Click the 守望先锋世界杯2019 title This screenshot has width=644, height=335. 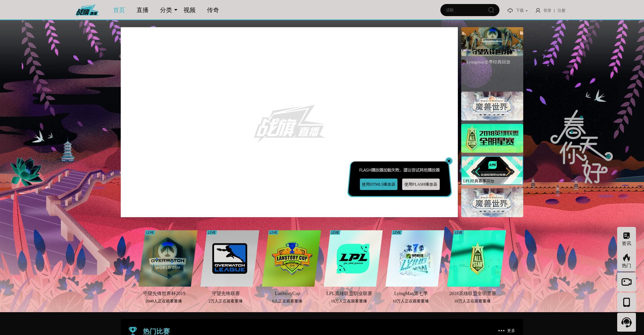pyautogui.click(x=164, y=293)
